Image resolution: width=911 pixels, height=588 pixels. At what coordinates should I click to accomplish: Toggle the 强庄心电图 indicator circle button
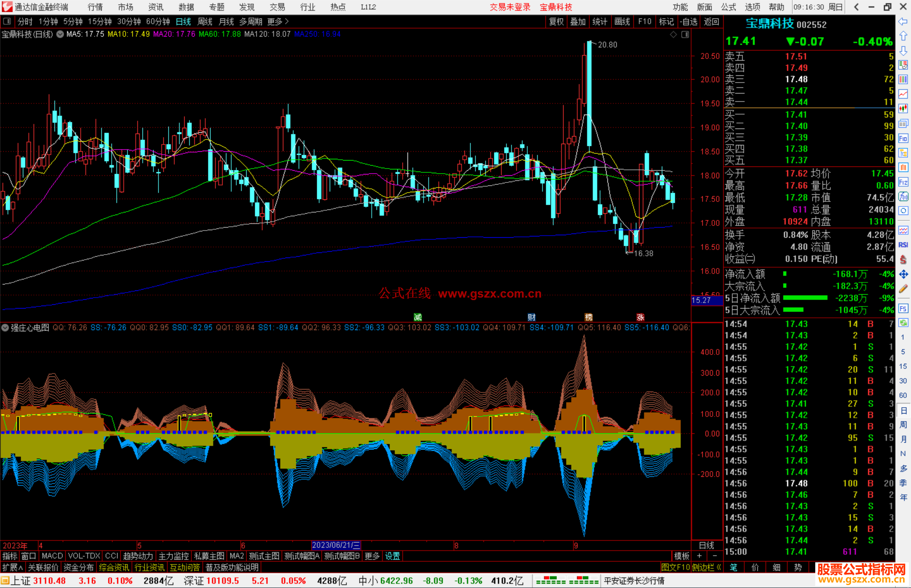click(x=5, y=328)
